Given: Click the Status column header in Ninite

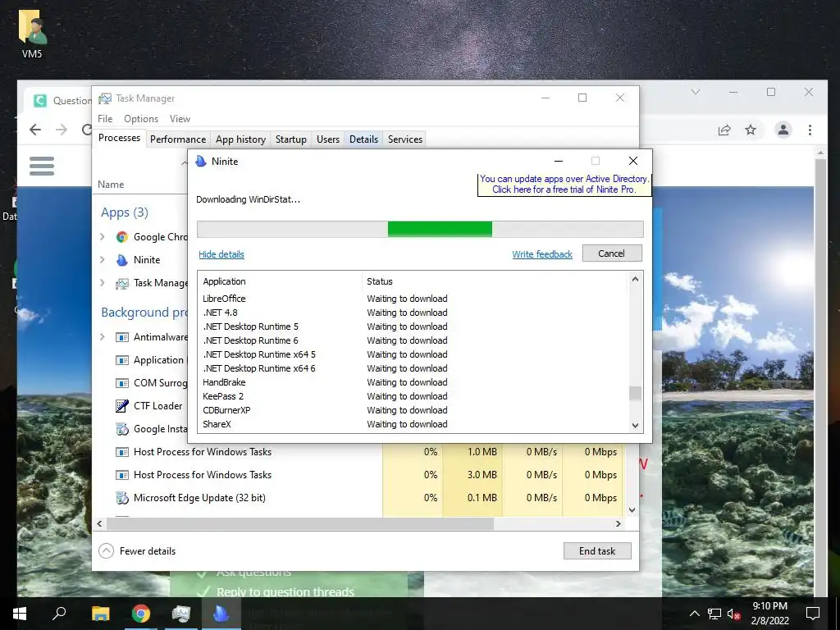Looking at the screenshot, I should tap(495, 281).
